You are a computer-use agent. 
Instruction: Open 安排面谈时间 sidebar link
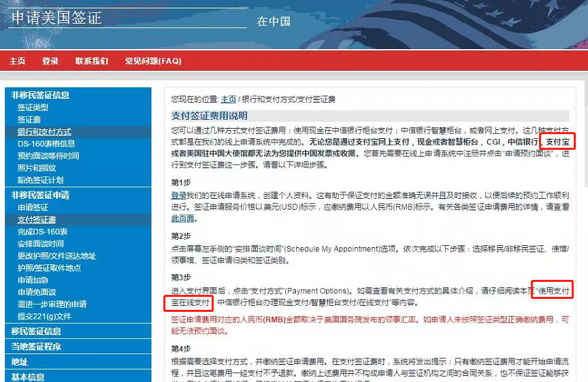(41, 244)
